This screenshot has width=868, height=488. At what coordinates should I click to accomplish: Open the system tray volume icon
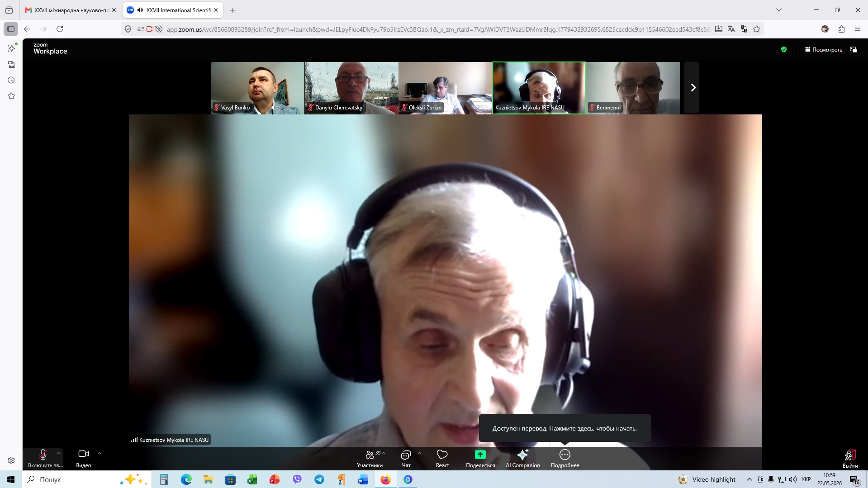click(793, 479)
